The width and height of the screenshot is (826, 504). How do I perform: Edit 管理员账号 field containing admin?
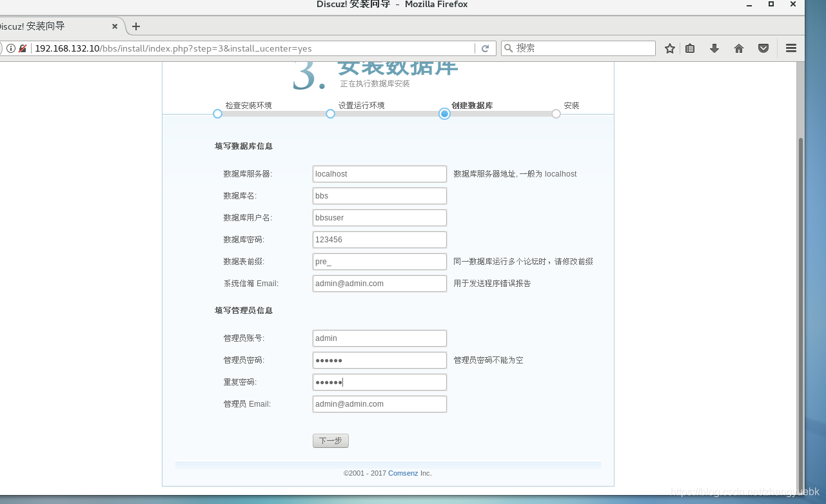click(x=380, y=338)
